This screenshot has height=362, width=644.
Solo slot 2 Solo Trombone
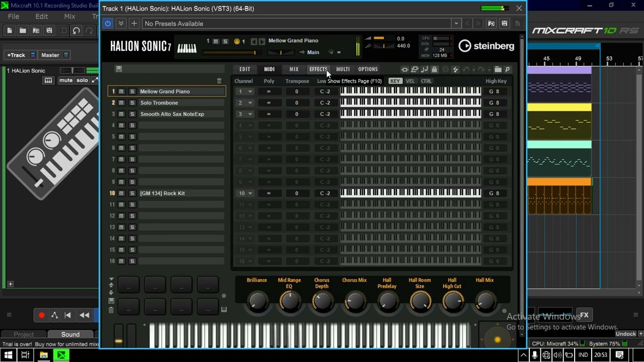pyautogui.click(x=132, y=103)
